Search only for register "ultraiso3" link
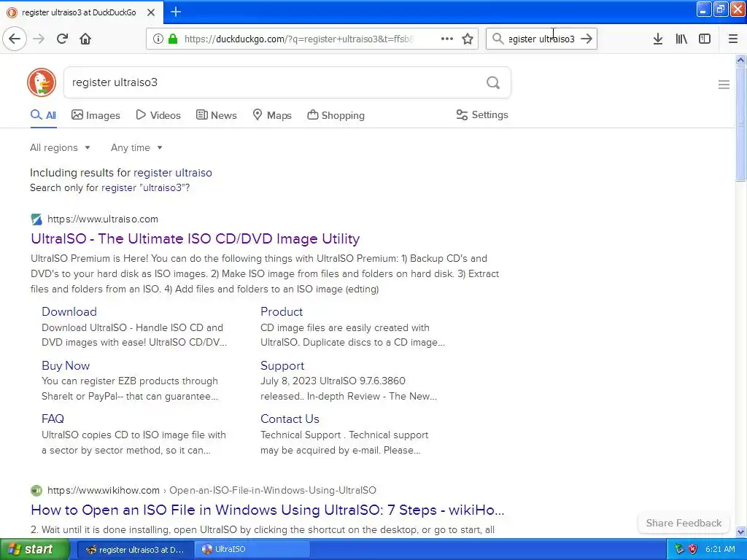 [x=145, y=187]
